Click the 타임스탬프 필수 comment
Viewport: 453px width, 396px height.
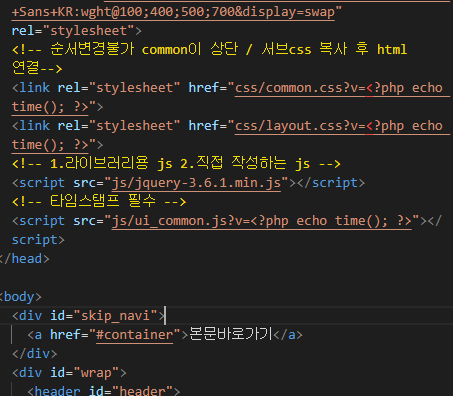click(99, 202)
